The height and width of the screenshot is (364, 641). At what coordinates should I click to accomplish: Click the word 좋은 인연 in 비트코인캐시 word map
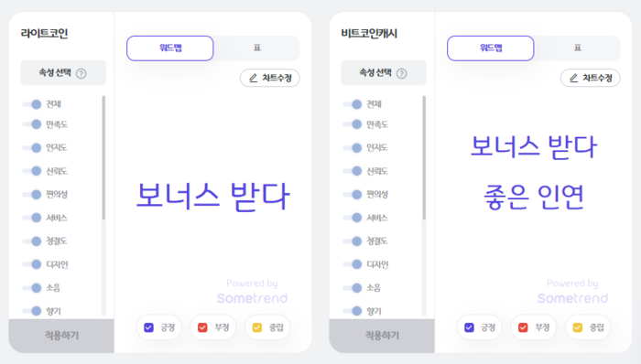[x=534, y=198]
